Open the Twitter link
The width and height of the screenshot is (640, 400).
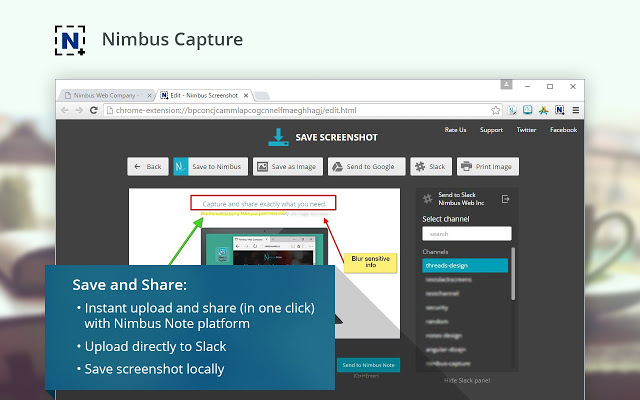pos(526,130)
